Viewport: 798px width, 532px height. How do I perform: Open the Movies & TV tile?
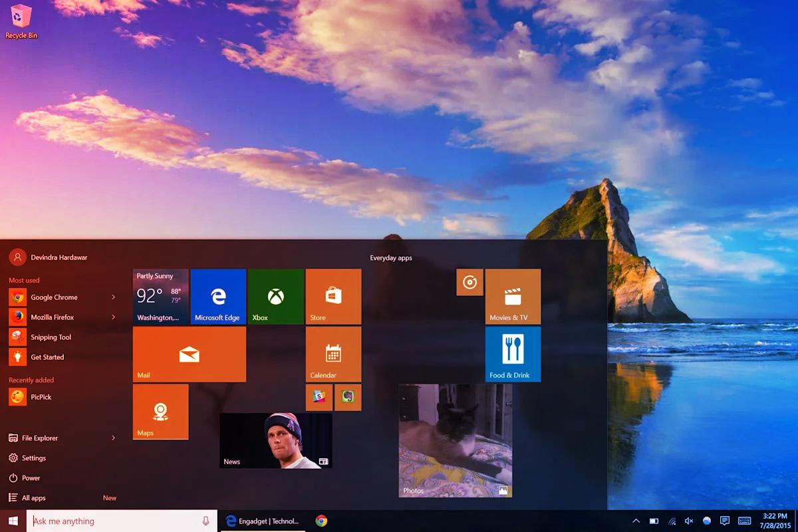(x=513, y=297)
